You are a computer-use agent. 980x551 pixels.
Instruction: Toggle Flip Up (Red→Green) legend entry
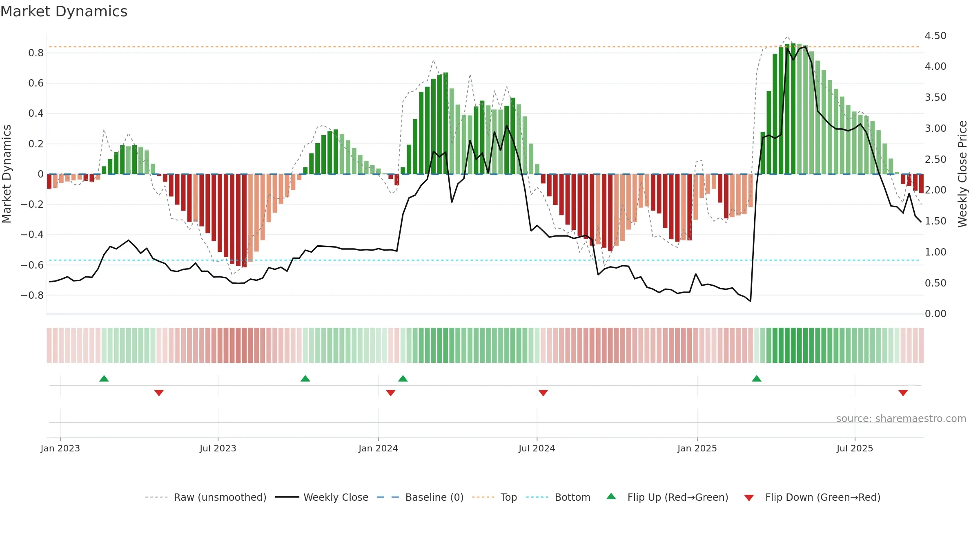point(667,497)
